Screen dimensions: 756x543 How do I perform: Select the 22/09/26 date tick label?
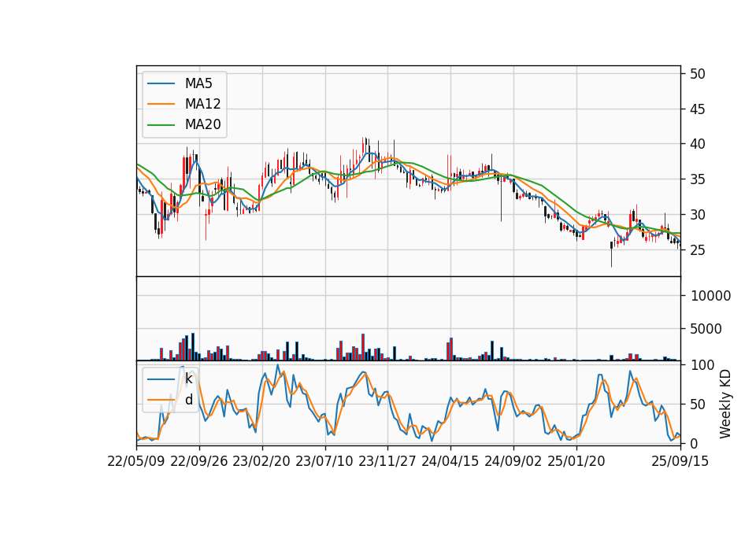coord(199,461)
